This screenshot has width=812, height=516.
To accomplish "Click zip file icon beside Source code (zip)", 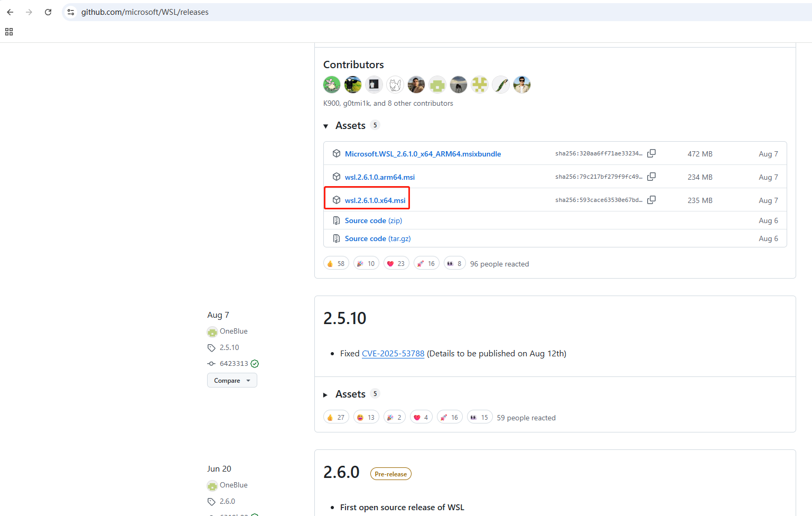I will pos(337,220).
